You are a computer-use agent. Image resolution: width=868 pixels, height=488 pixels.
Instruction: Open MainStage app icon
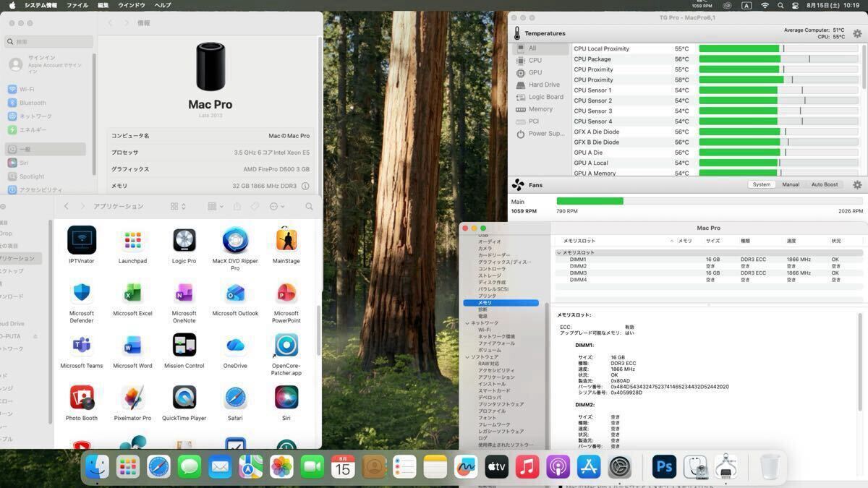286,240
